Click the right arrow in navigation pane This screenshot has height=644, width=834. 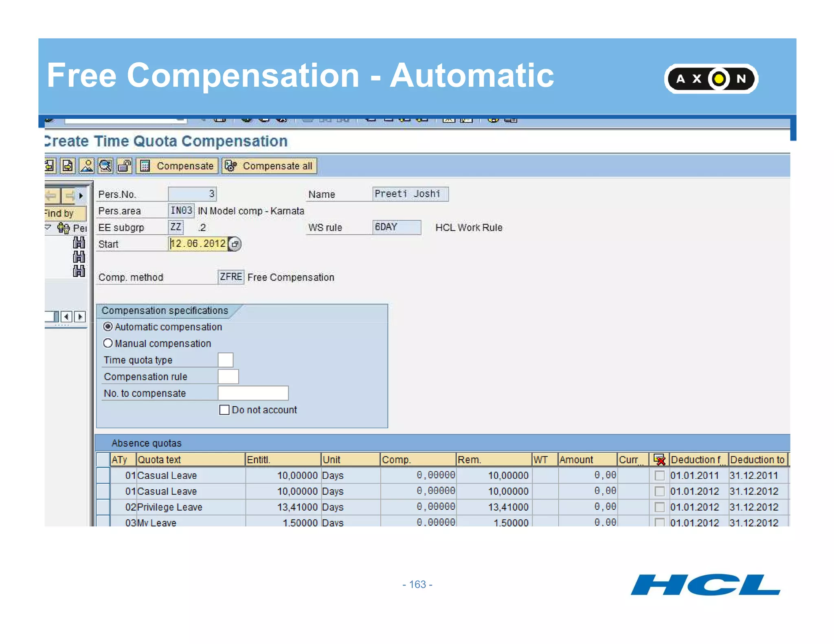[x=69, y=196]
